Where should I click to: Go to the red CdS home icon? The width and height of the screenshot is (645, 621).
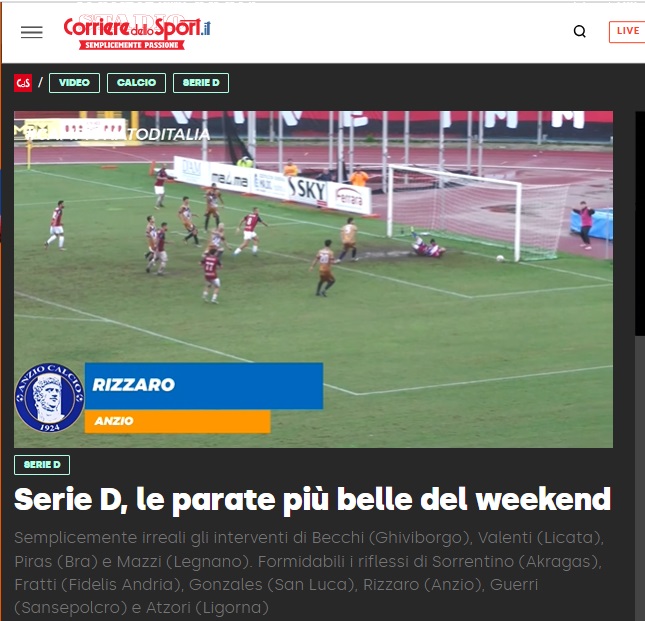pyautogui.click(x=23, y=83)
